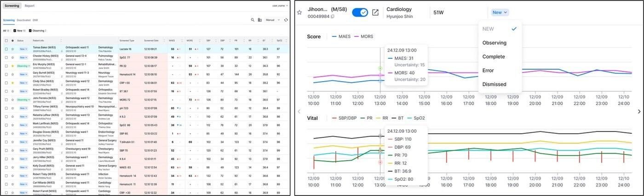Star the Jihoon patient in detail header
The height and width of the screenshot is (196, 644).
pos(299,12)
